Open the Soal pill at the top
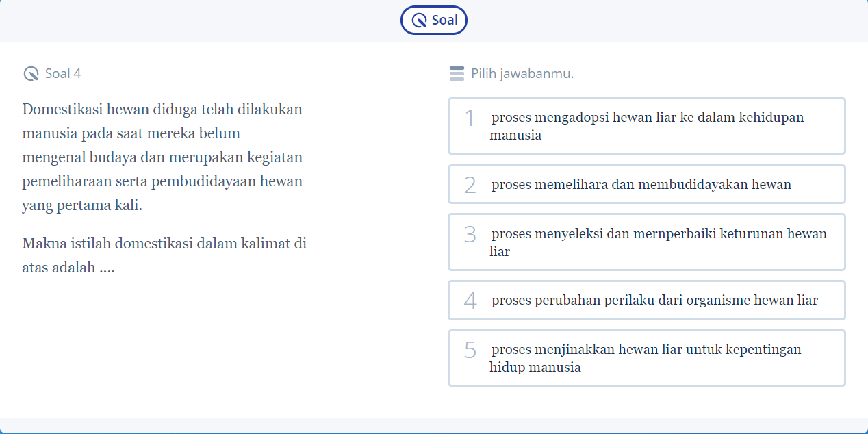 [x=433, y=20]
